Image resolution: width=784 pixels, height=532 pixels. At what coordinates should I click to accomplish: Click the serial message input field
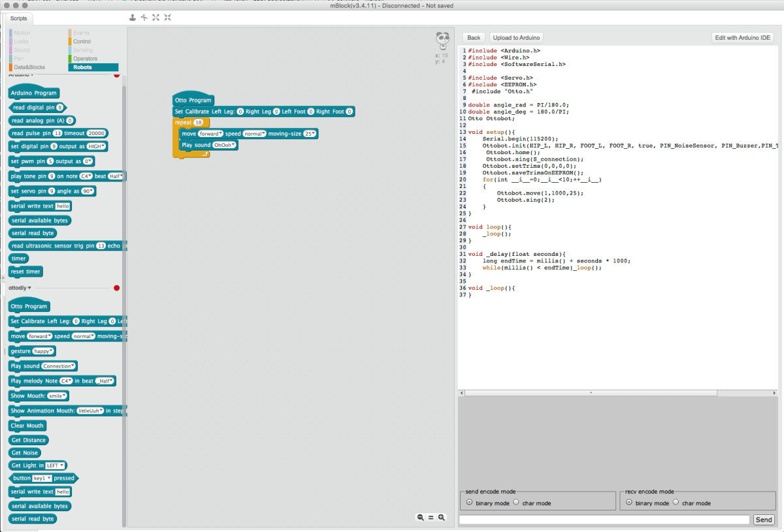tap(604, 520)
